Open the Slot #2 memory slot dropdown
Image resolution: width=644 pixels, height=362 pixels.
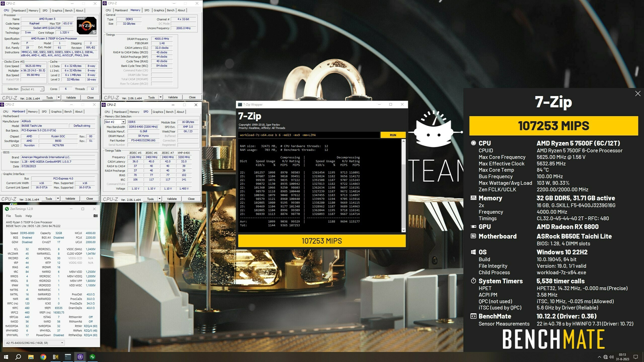pos(123,122)
